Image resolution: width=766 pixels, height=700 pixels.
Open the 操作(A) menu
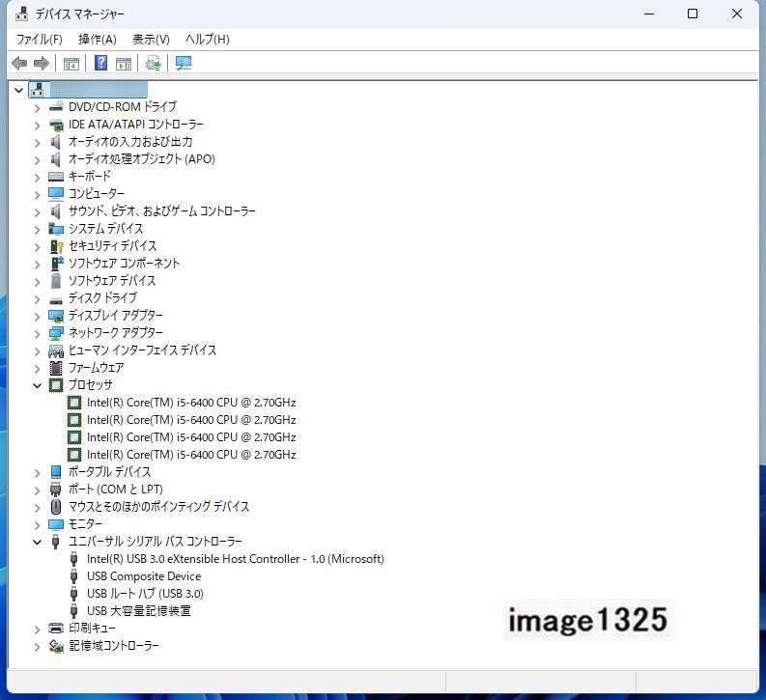[98, 39]
